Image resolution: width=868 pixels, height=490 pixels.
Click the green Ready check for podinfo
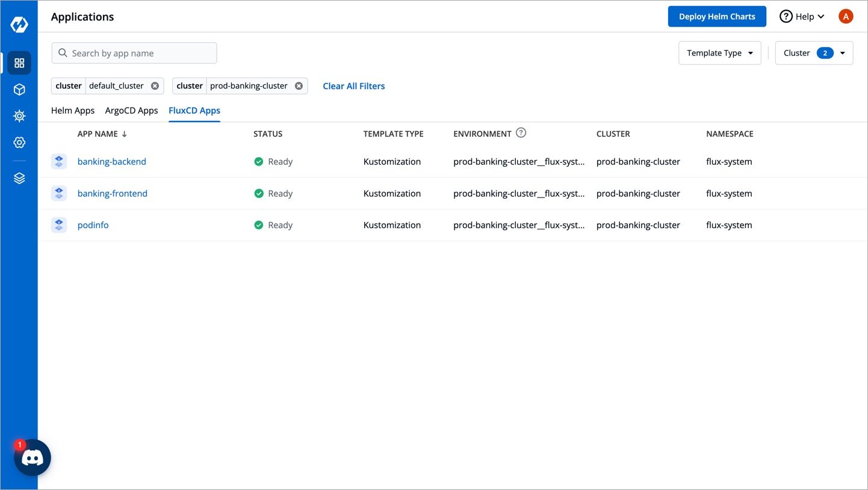tap(259, 225)
